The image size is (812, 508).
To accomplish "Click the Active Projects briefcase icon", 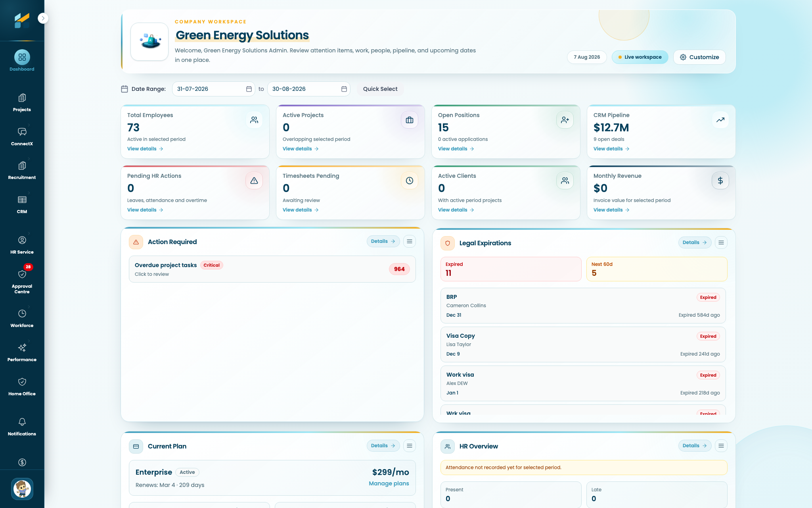I will (x=410, y=120).
